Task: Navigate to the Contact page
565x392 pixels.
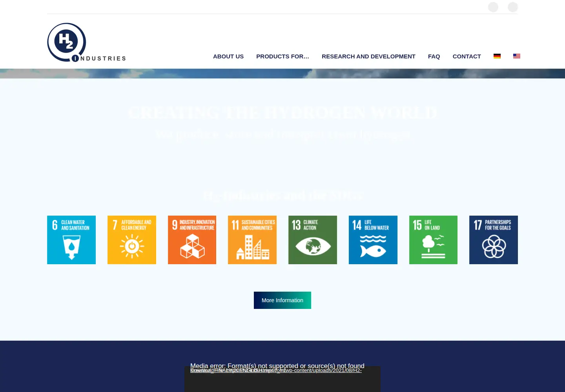Action: click(x=467, y=56)
